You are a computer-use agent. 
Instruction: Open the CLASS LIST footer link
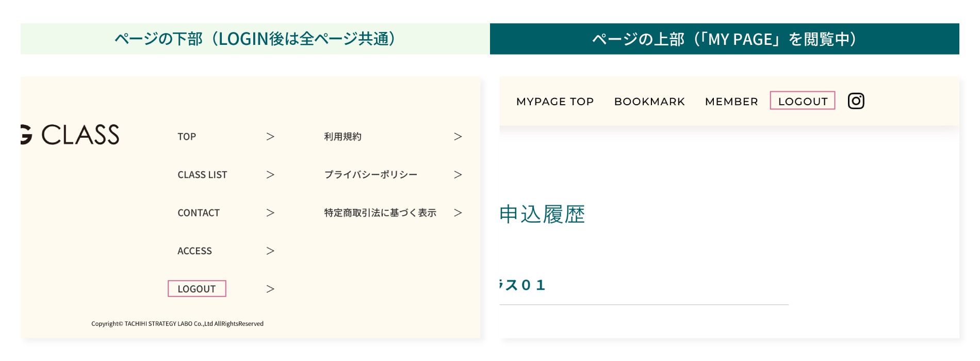tap(202, 175)
